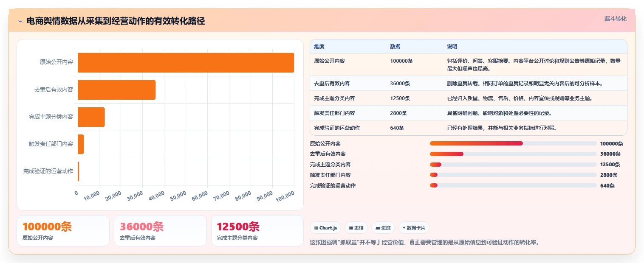Screen dimensions: 644x263
Task: Click the 去重后有效内容 progress bar
Action: (513, 154)
